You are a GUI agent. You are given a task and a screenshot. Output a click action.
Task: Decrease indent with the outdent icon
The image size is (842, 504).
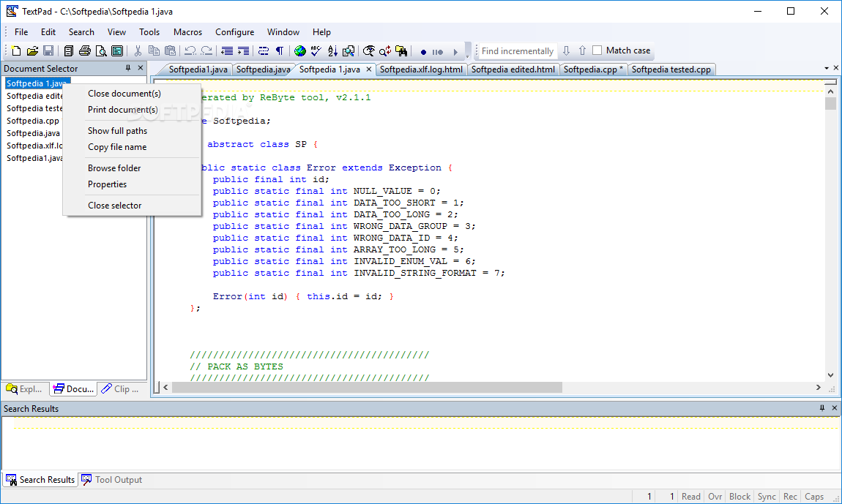[x=227, y=51]
